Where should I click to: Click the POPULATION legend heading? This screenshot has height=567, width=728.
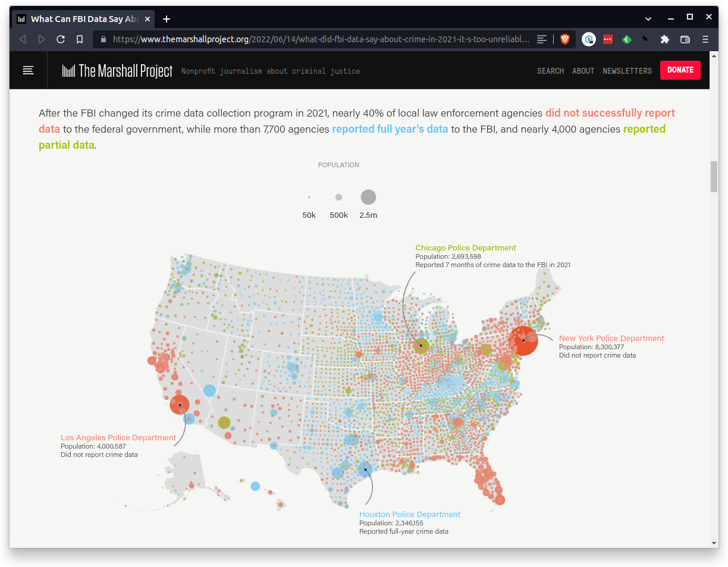(x=338, y=165)
